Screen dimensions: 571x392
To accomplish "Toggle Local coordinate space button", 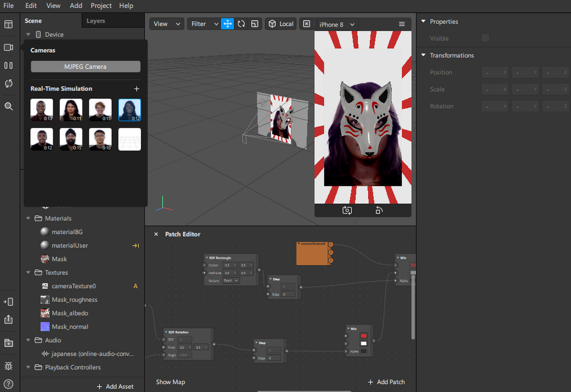I will tap(281, 24).
